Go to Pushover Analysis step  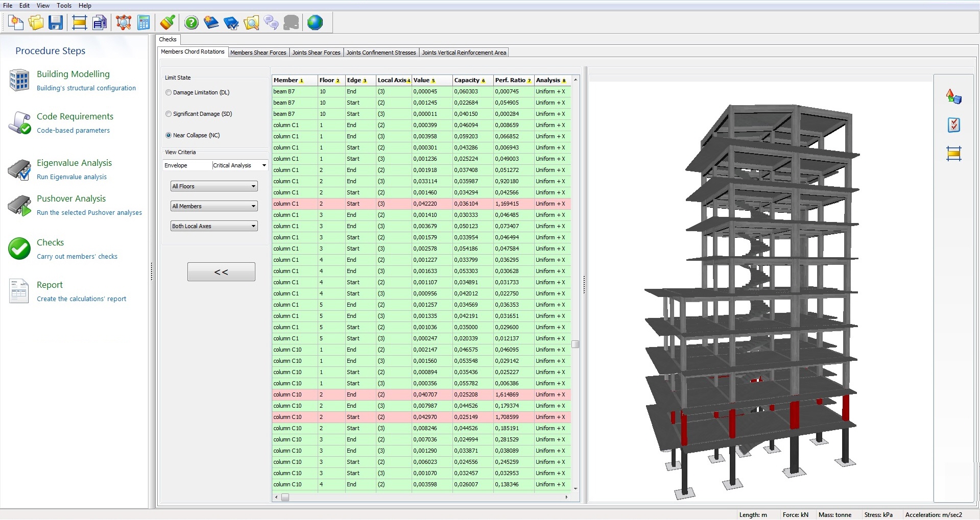71,199
